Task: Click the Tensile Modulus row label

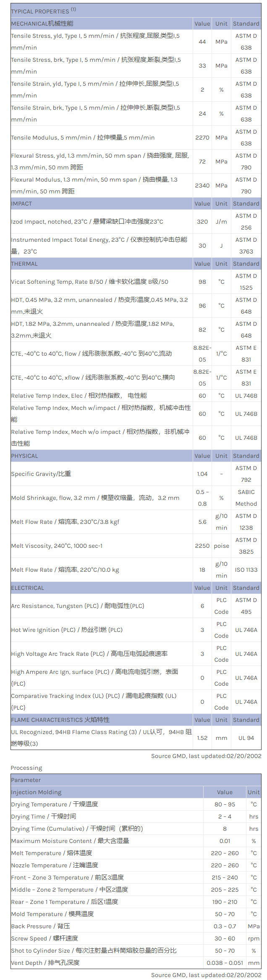Action: tap(83, 138)
